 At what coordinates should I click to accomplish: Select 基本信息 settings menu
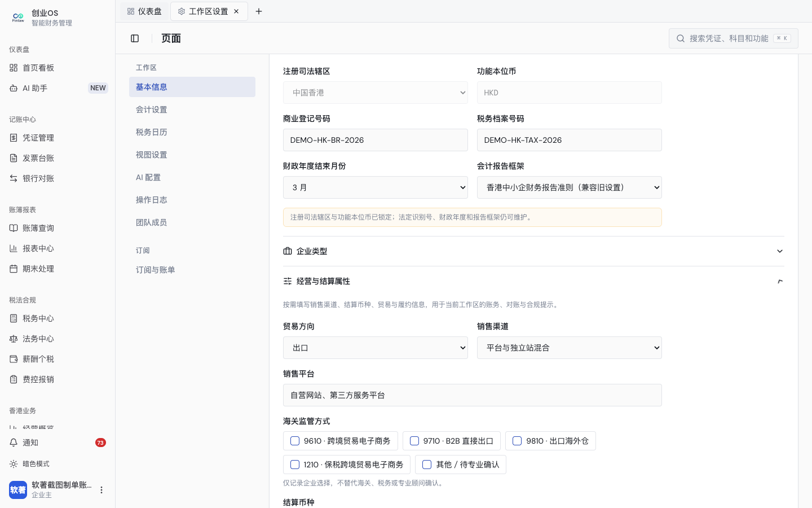[192, 87]
